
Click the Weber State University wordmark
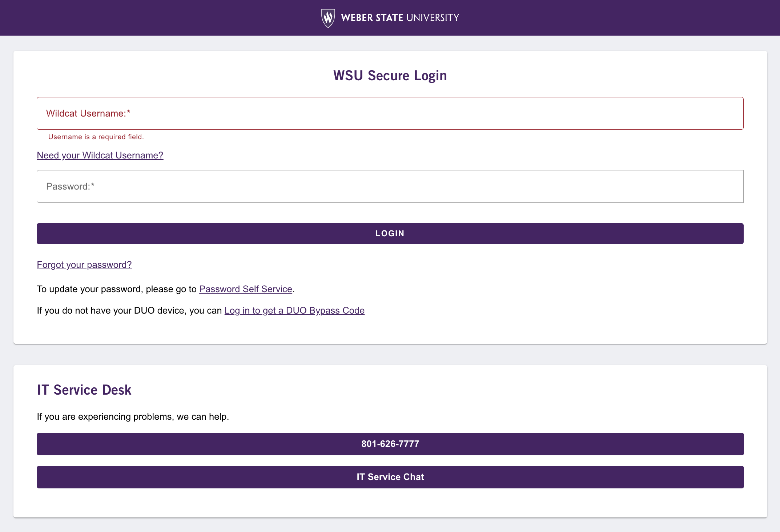click(x=400, y=18)
